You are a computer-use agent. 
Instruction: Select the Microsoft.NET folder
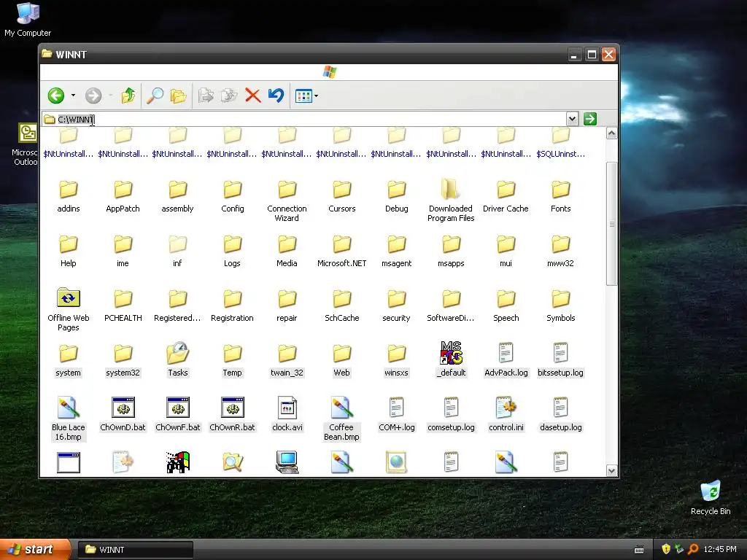click(x=341, y=251)
